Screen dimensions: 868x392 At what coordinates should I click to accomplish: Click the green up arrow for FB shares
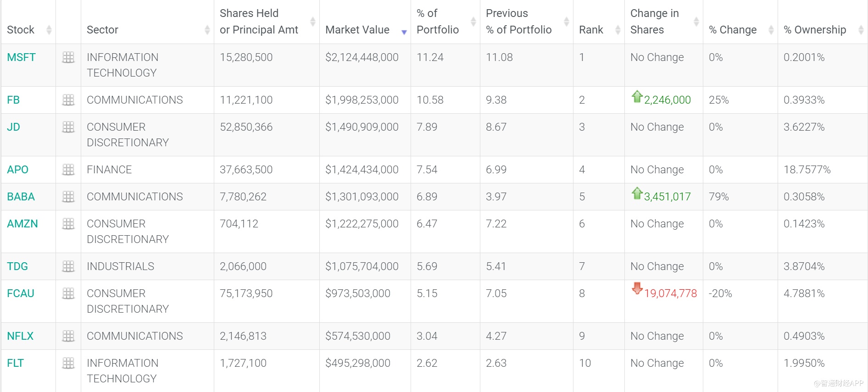637,97
